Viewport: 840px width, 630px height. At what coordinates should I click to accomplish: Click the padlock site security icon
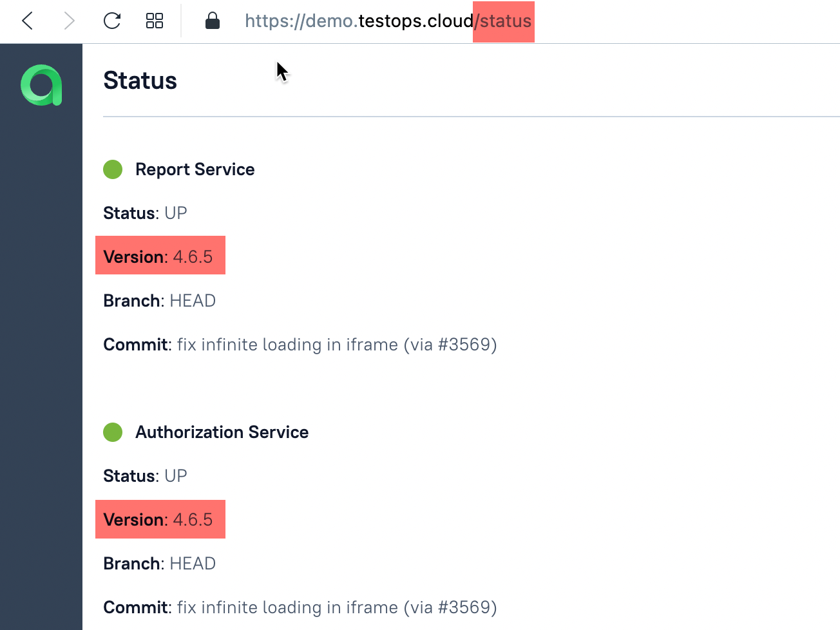coord(212,21)
